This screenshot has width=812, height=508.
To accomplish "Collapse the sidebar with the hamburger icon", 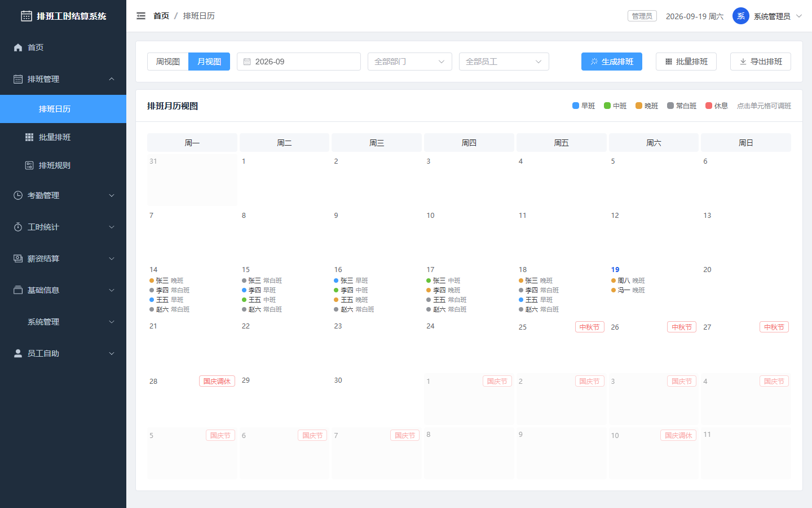I will click(141, 16).
